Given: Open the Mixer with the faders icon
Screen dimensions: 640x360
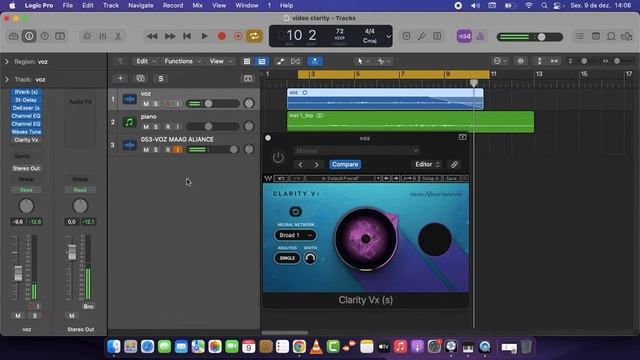Looking at the screenshot, I should [x=102, y=36].
